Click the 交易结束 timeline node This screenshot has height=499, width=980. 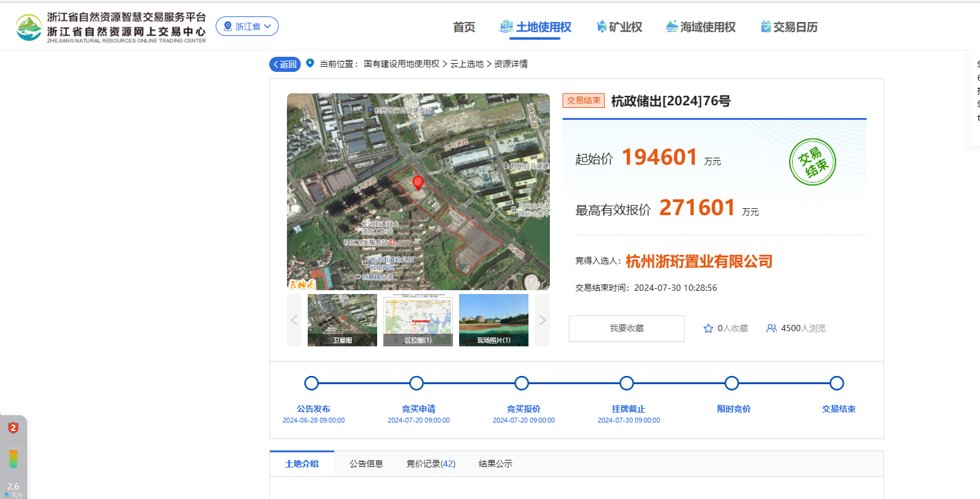[837, 383]
